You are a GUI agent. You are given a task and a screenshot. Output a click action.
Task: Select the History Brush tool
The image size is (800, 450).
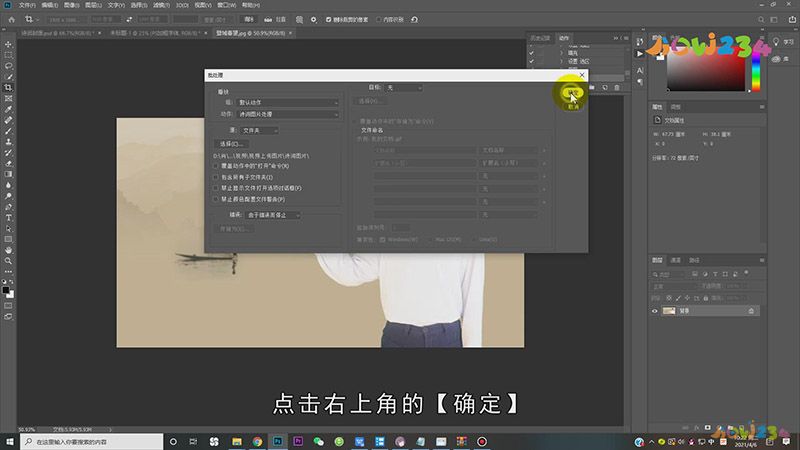[8, 153]
